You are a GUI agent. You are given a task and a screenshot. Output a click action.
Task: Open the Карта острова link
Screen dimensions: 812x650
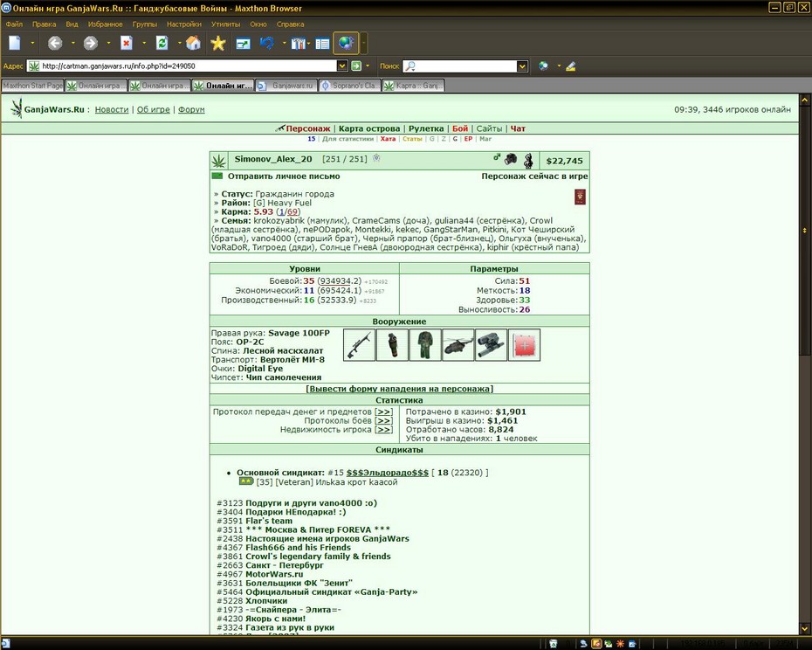click(x=369, y=128)
